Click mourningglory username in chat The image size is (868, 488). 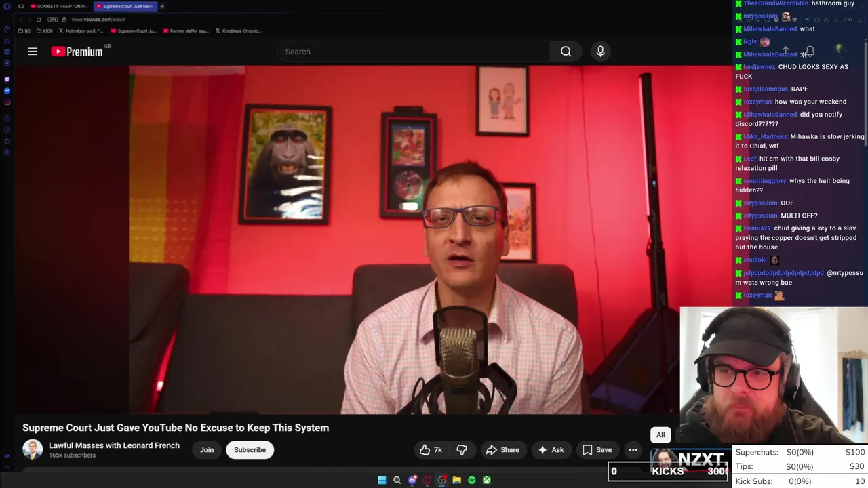tap(765, 181)
